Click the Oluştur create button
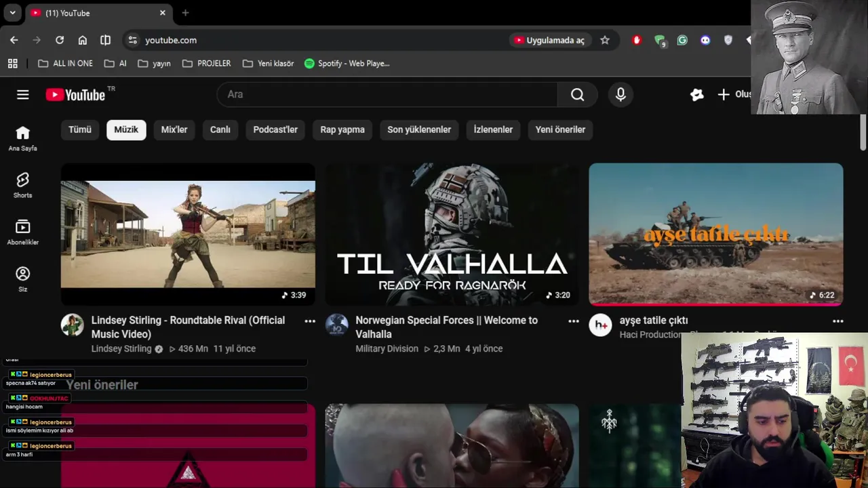 click(x=734, y=95)
